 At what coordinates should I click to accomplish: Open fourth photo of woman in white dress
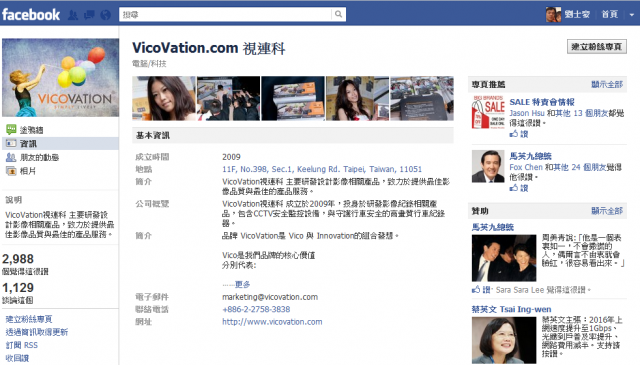[358, 98]
